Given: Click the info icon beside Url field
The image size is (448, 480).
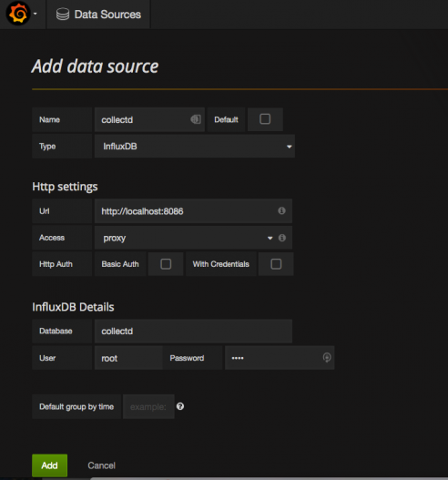Looking at the screenshot, I should [x=281, y=210].
